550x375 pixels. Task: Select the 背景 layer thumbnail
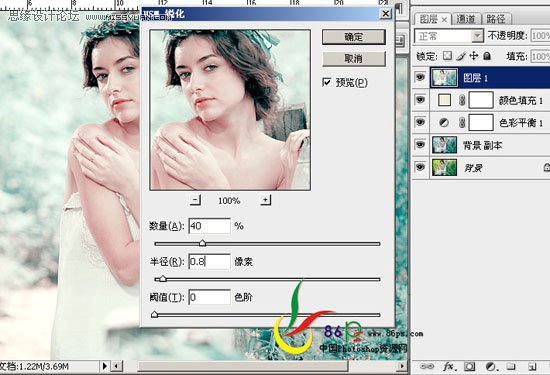coord(444,167)
